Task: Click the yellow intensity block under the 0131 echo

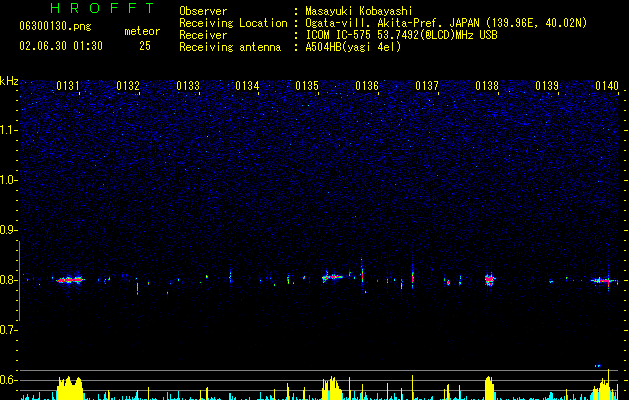Action: coord(70,388)
